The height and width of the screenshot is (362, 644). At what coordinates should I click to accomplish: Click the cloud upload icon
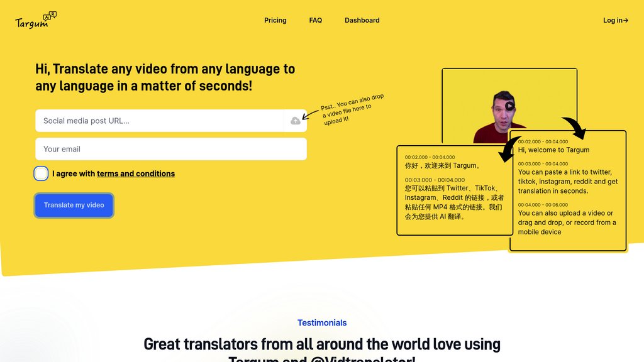pos(296,121)
